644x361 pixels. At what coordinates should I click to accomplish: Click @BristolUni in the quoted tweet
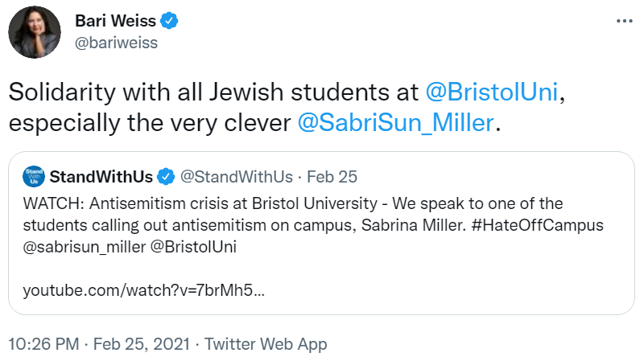[x=193, y=247]
